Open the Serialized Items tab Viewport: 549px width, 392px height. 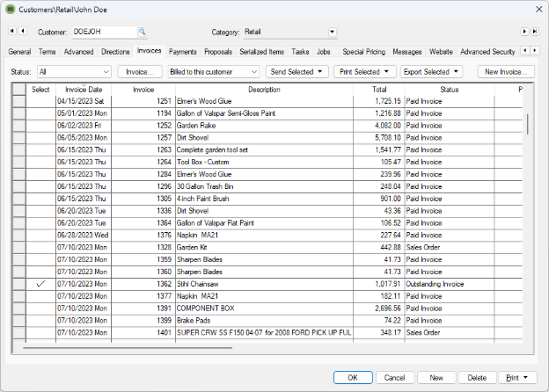click(262, 52)
